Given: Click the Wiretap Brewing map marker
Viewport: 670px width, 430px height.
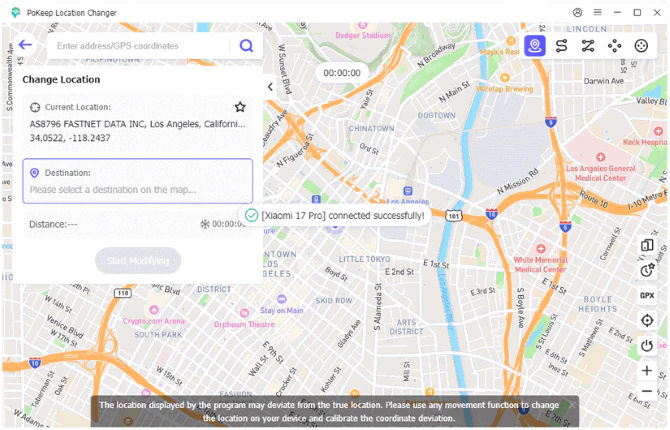Looking at the screenshot, I should tap(505, 77).
